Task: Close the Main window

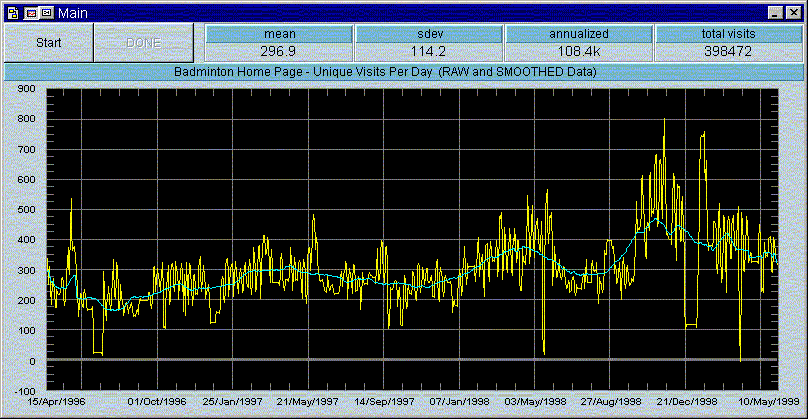Action: pyautogui.click(x=794, y=13)
